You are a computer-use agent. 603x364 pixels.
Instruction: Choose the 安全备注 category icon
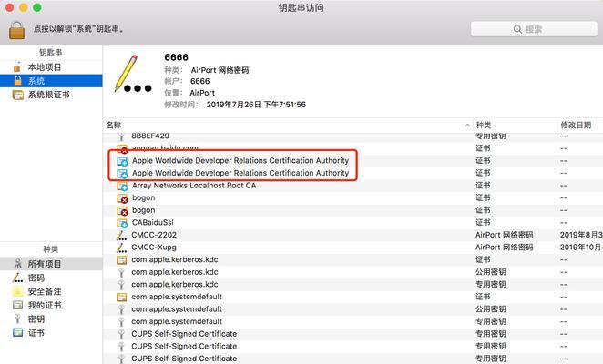tap(17, 292)
